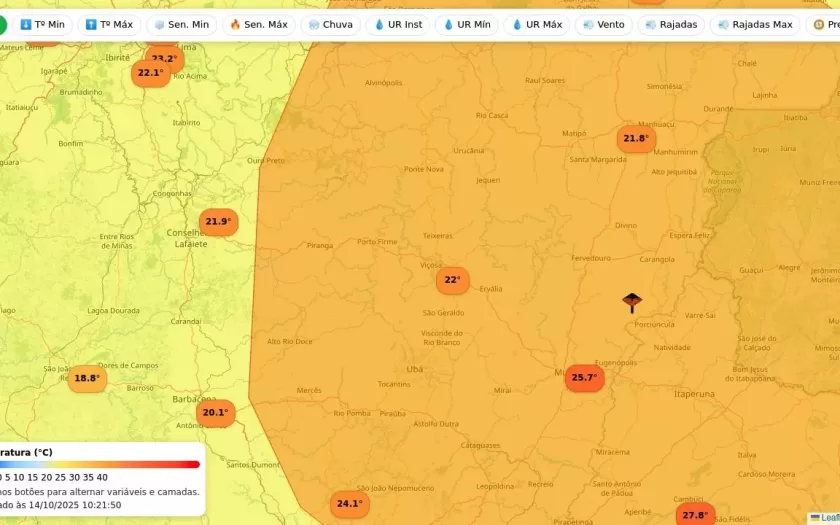Click the UR Inst humidity button
This screenshot has height=525, width=840.
[x=397, y=24]
